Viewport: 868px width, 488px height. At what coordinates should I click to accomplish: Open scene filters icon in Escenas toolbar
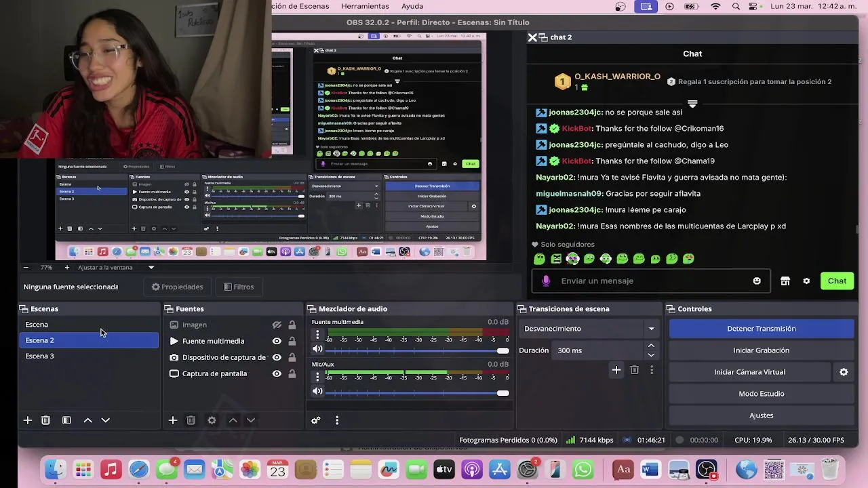click(66, 420)
